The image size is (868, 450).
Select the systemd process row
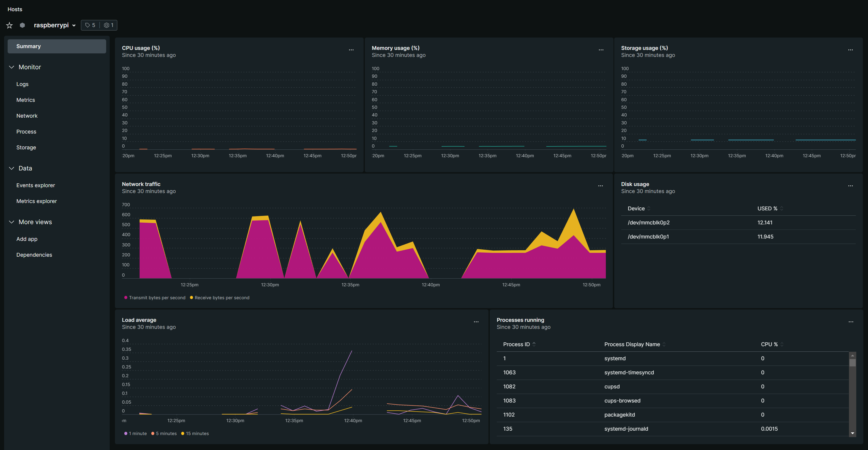click(672, 359)
